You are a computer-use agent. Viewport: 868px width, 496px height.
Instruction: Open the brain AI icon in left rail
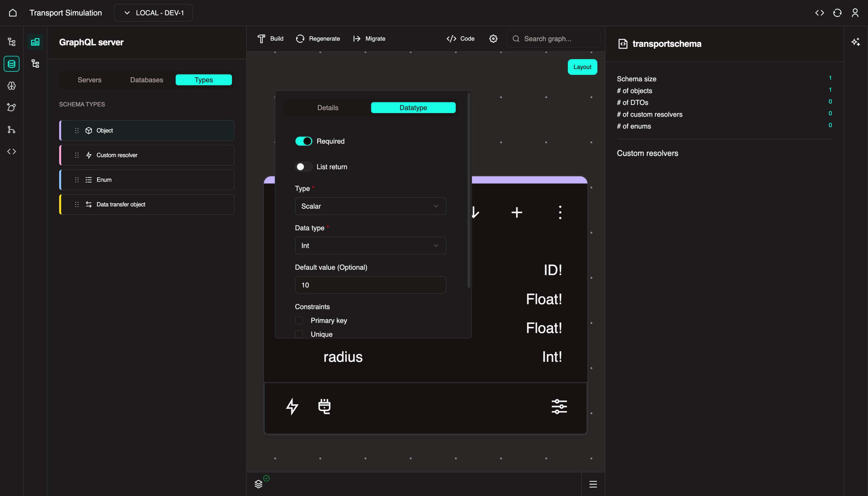[12, 86]
